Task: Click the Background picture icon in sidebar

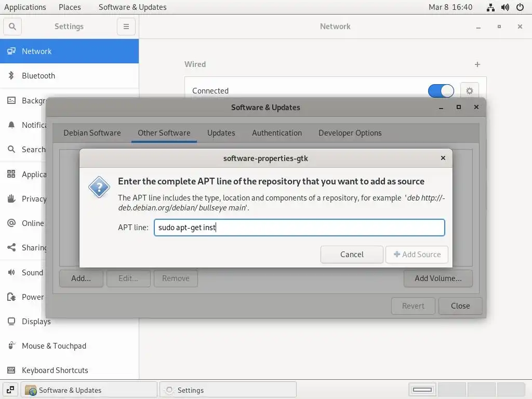Action: [x=11, y=100]
